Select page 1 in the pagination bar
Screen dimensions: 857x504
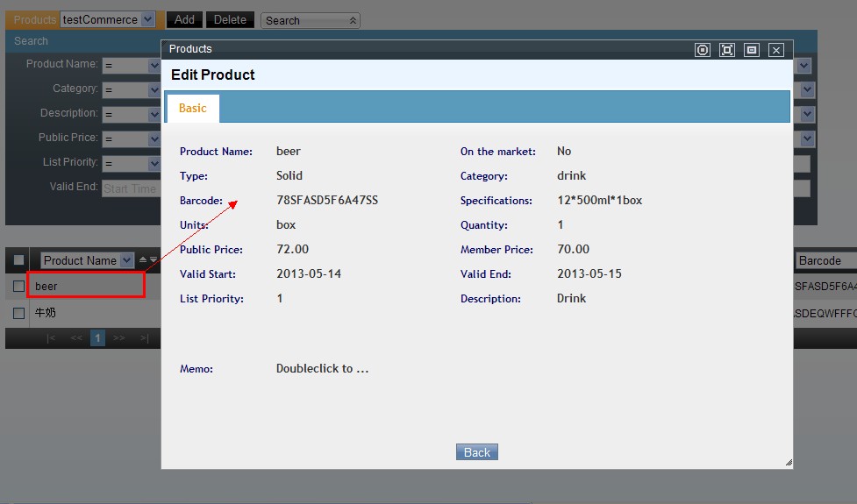pyautogui.click(x=98, y=338)
